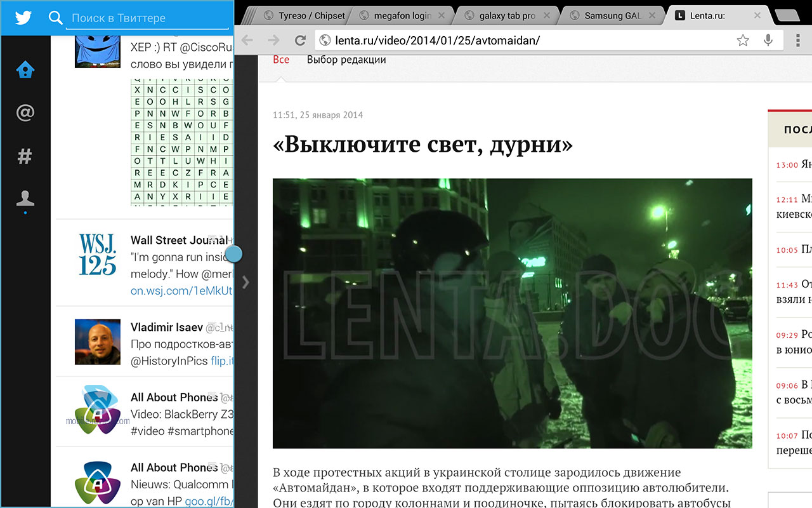Open the 11:43 news item
This screenshot has height=508, width=812.
(794, 291)
